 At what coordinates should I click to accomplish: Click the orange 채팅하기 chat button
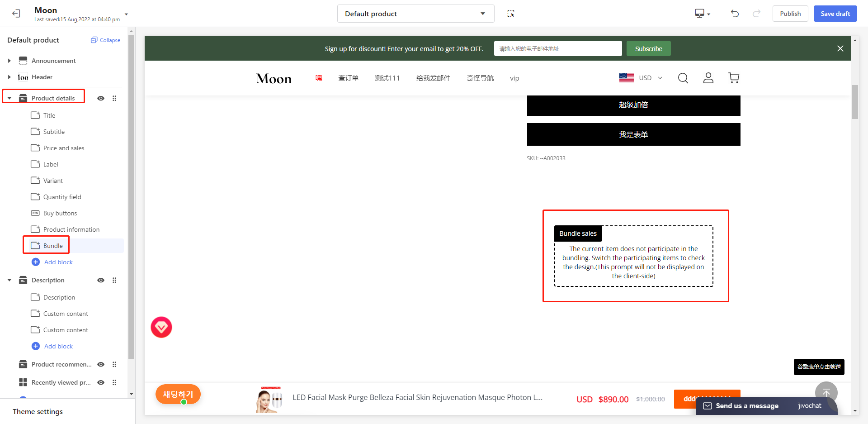(178, 394)
